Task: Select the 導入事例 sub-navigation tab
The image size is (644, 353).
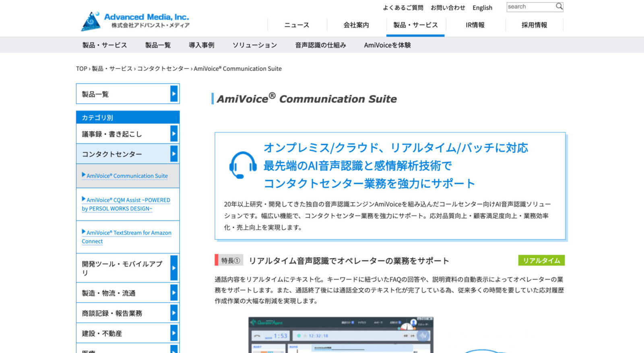Action: [x=201, y=45]
